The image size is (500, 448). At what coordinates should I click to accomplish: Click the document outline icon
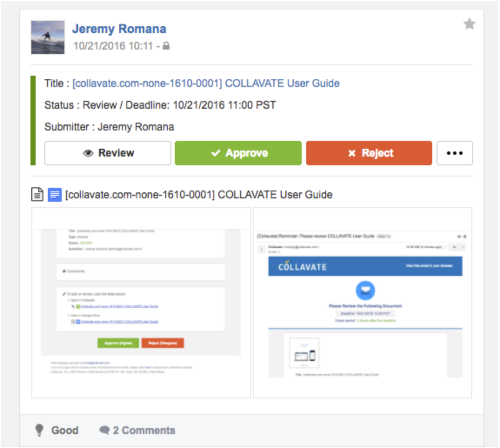click(37, 195)
